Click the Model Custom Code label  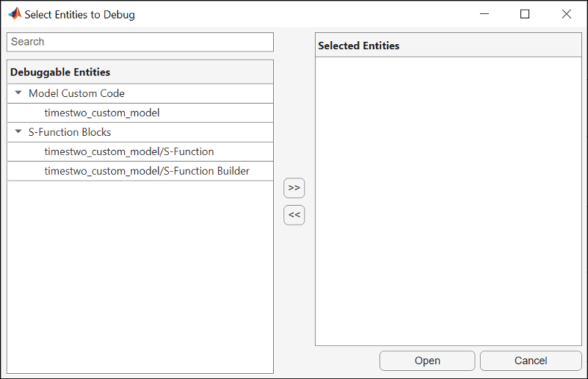[x=76, y=93]
